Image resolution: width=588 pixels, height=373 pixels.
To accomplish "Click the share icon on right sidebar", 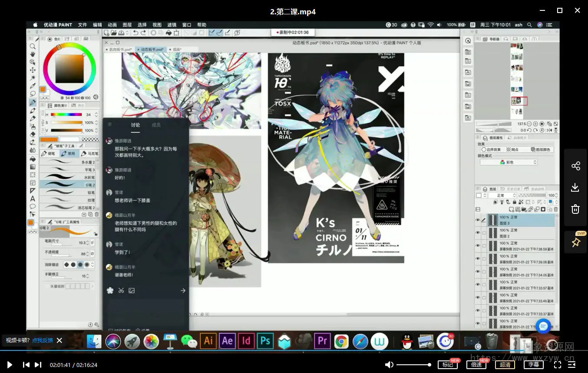I will click(575, 166).
